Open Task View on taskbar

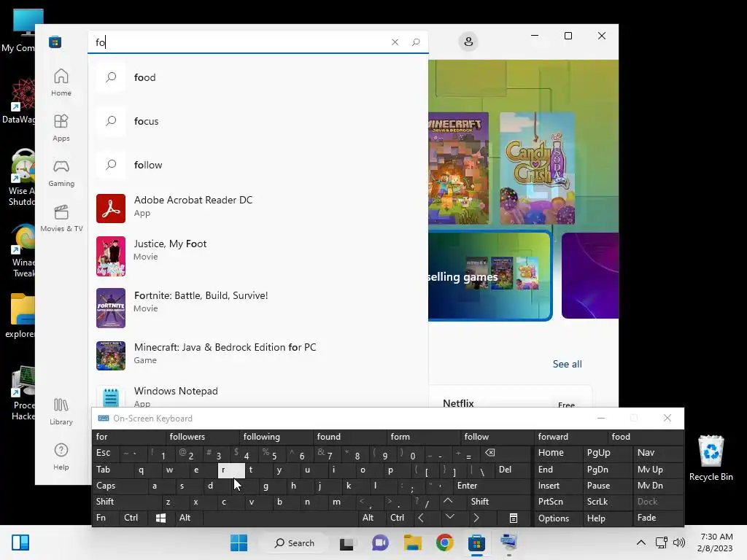[347, 542]
